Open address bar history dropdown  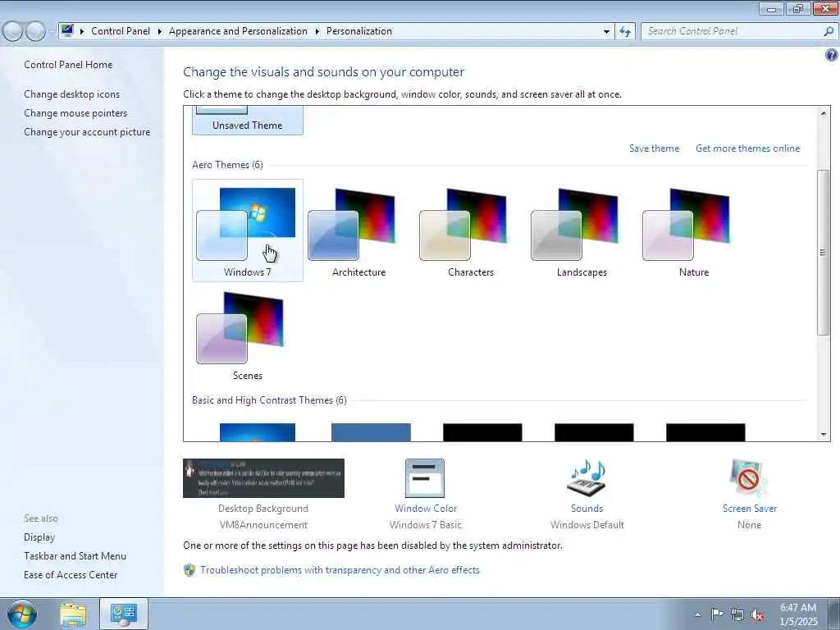[x=606, y=31]
